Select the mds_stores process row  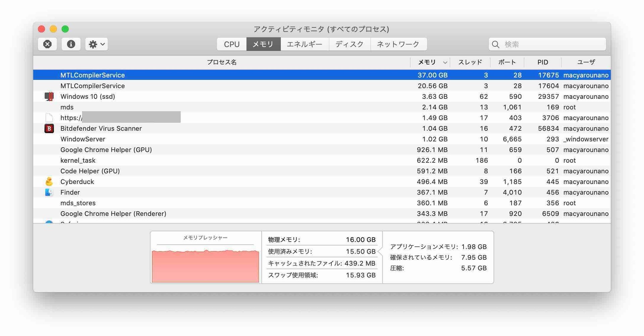tap(322, 203)
